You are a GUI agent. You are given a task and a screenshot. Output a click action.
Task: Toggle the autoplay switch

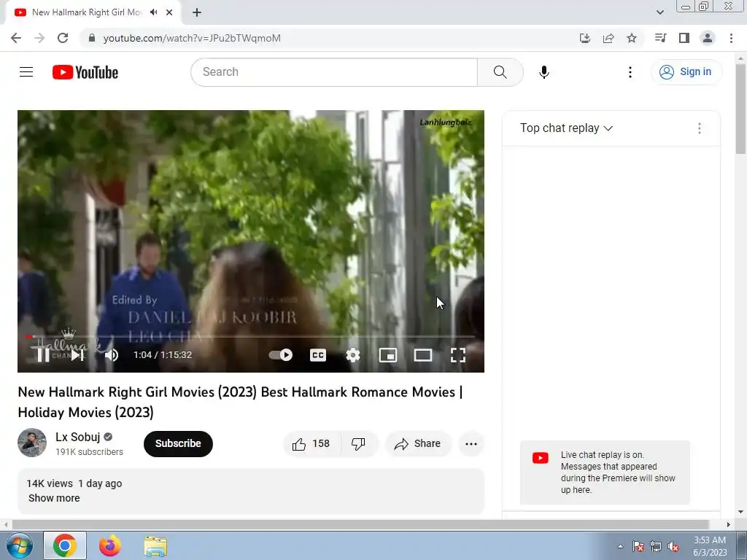tap(281, 355)
